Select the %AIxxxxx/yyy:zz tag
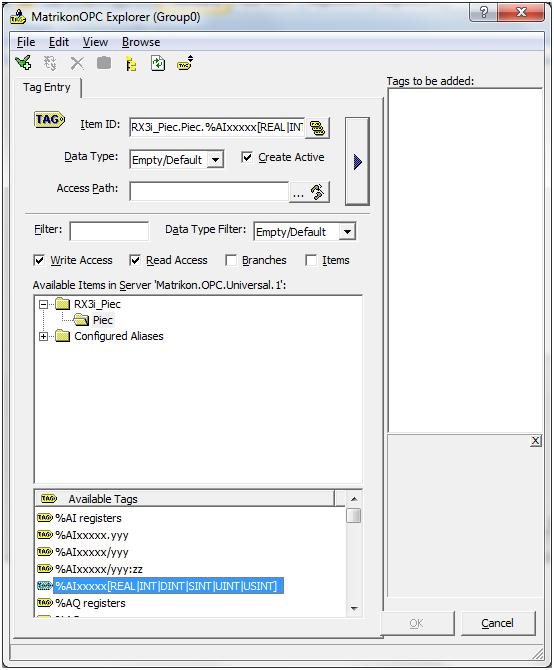This screenshot has width=554, height=670. pos(99,569)
